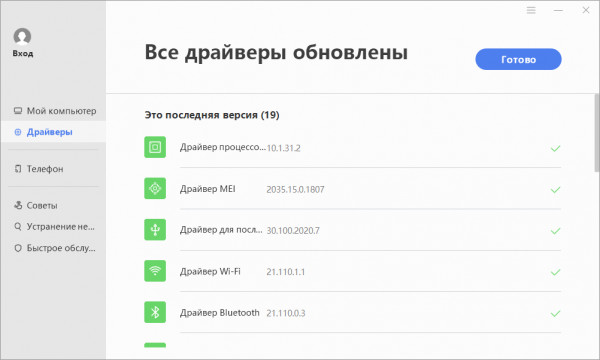Click the USB serial driver icon
The image size is (600, 360).
[155, 230]
